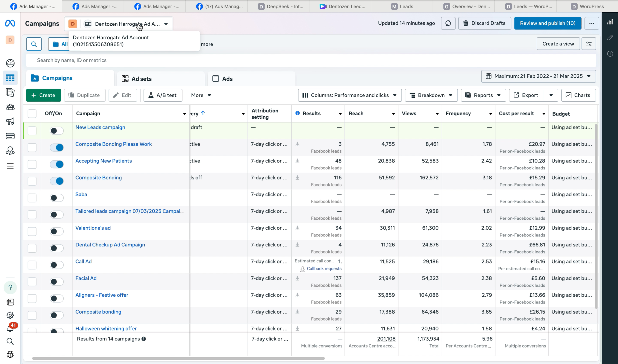Open the Breakdown dropdown
The width and height of the screenshot is (618, 364).
click(x=431, y=95)
